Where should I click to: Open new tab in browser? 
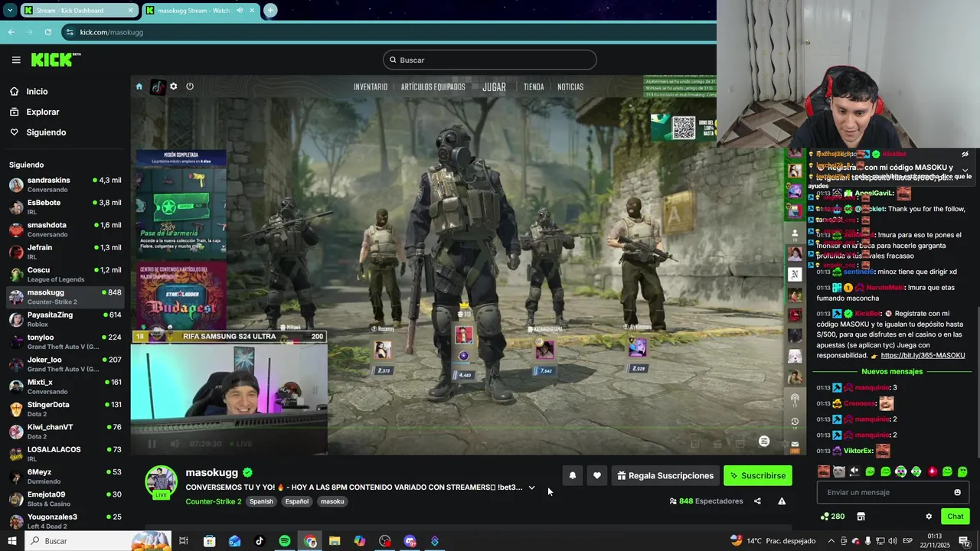tap(270, 10)
